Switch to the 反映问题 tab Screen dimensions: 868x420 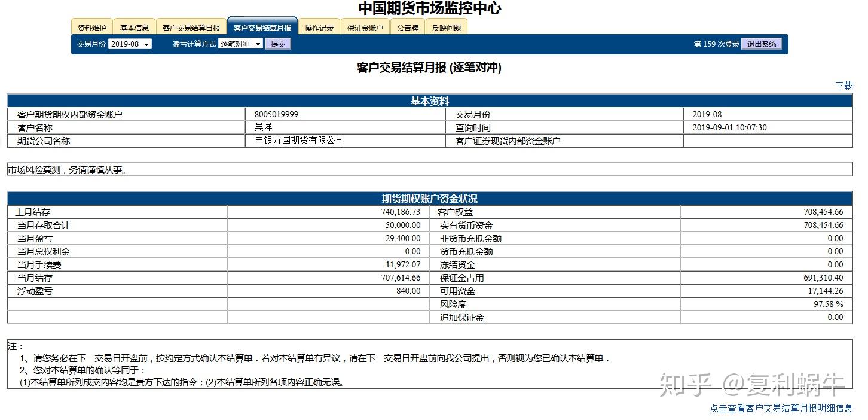click(x=446, y=26)
